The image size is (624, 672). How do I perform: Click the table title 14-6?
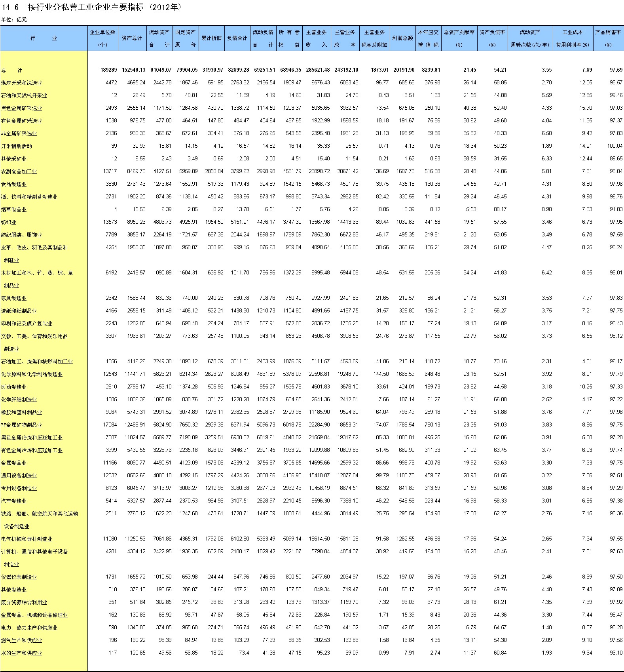pyautogui.click(x=92, y=7)
